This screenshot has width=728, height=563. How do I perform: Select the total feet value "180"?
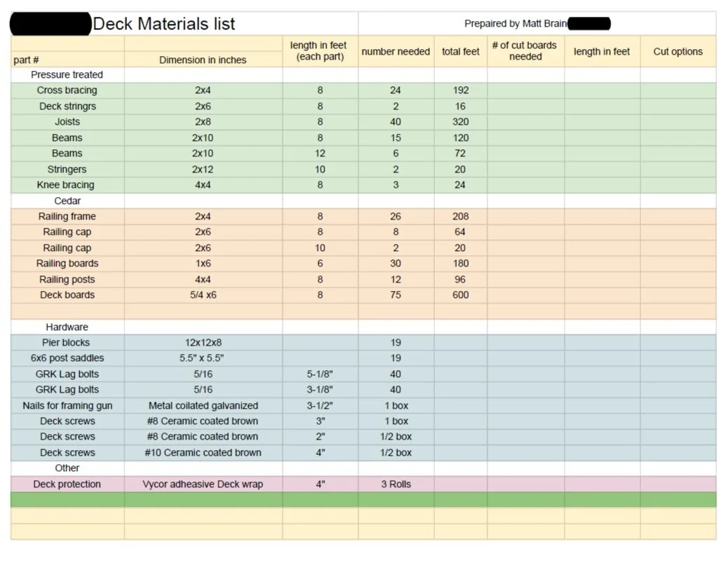pyautogui.click(x=461, y=264)
